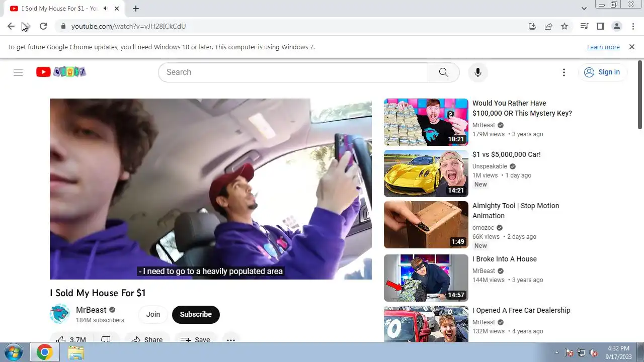Screen dimensions: 644x362
Task: Open Almighty Tool Stop Motion thumbnail
Action: 426,225
